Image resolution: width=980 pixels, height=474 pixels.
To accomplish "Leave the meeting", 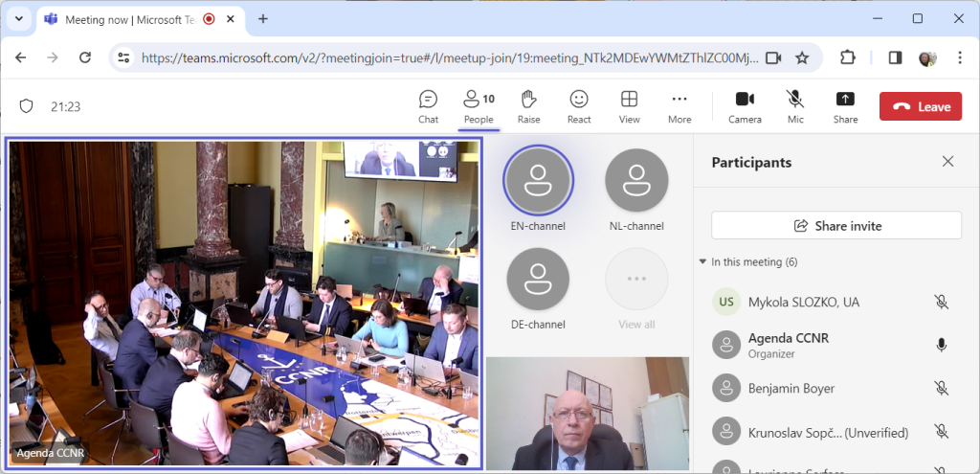I will (920, 106).
